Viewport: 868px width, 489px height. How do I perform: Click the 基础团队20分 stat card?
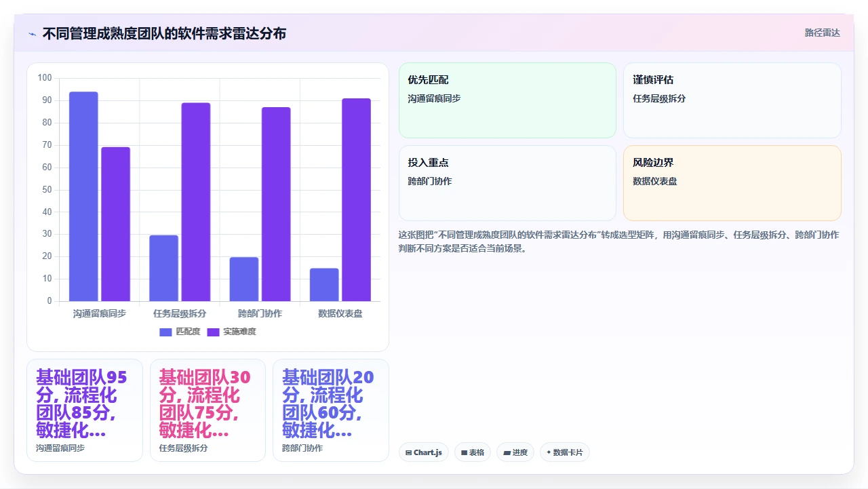pos(331,410)
